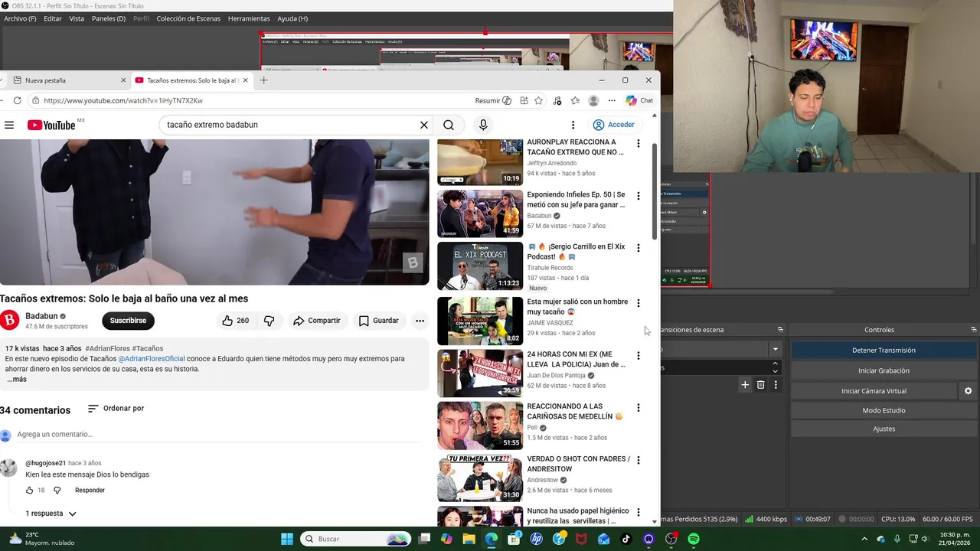
Task: Open virtual camera gear settings
Action: tap(968, 391)
